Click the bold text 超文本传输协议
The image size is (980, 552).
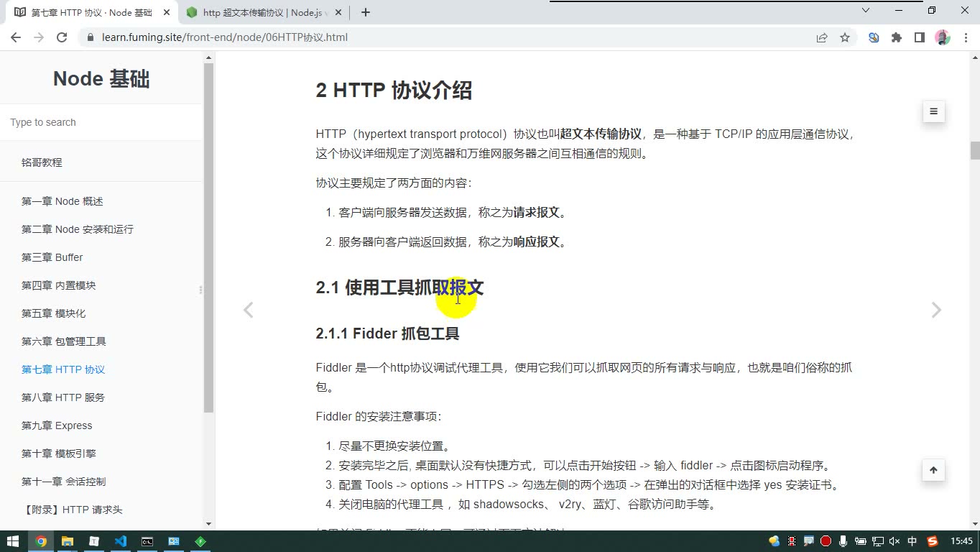(601, 134)
